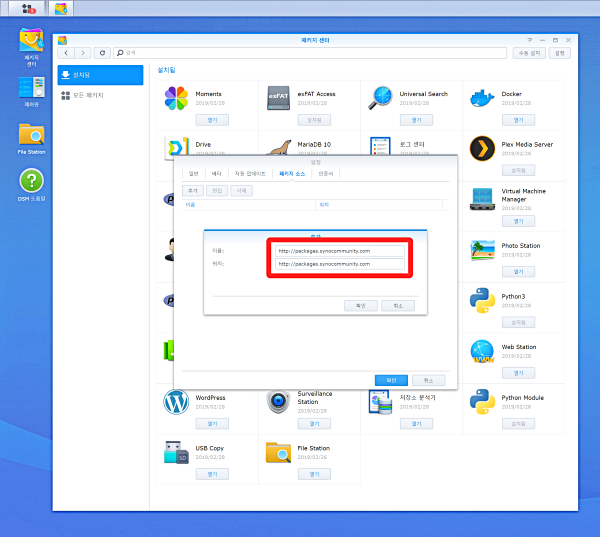The image size is (600, 537).
Task: Click Open (열기) under Docker
Action: click(518, 120)
